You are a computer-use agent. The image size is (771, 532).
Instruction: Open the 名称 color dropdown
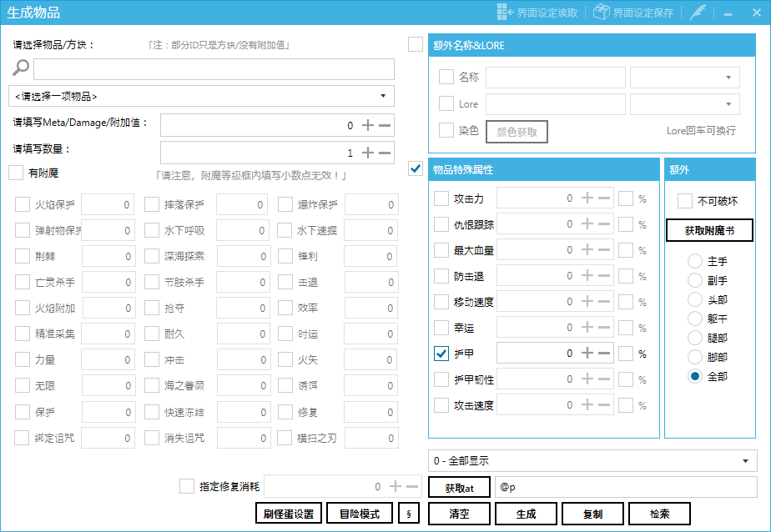pyautogui.click(x=684, y=78)
